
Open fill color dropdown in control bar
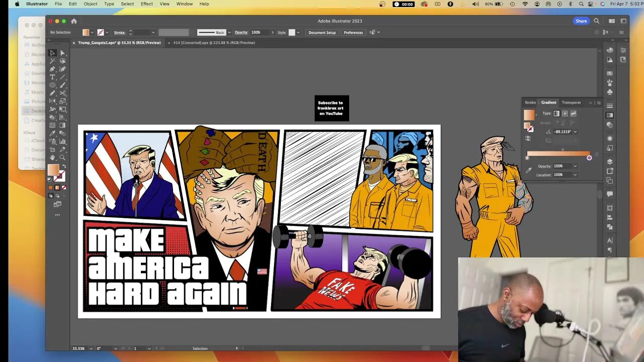pos(92,32)
